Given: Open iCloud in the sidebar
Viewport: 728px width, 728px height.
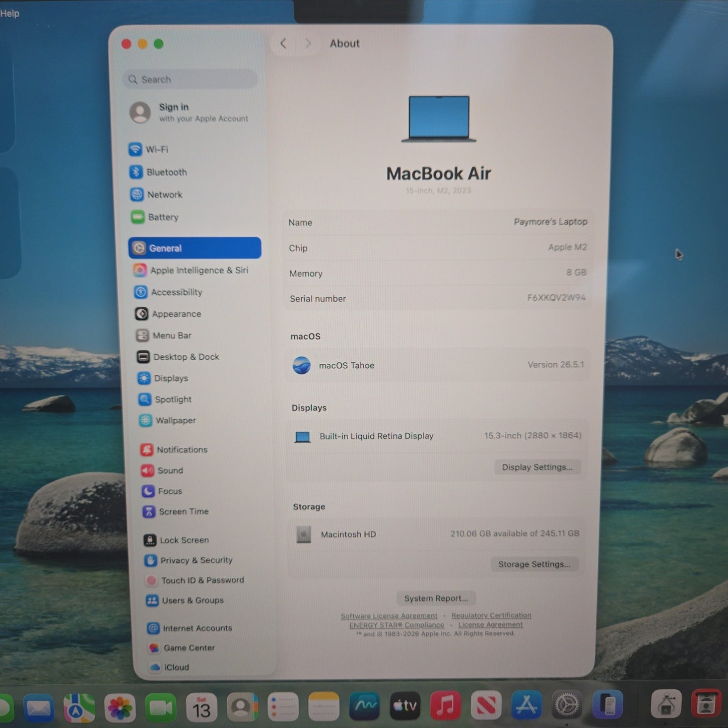Looking at the screenshot, I should coord(169,667).
